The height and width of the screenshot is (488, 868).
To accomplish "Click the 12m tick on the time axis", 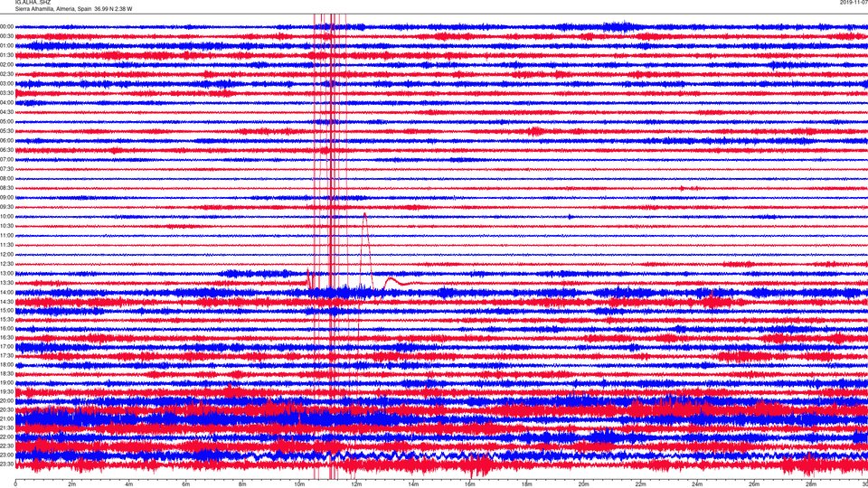I will point(356,484).
